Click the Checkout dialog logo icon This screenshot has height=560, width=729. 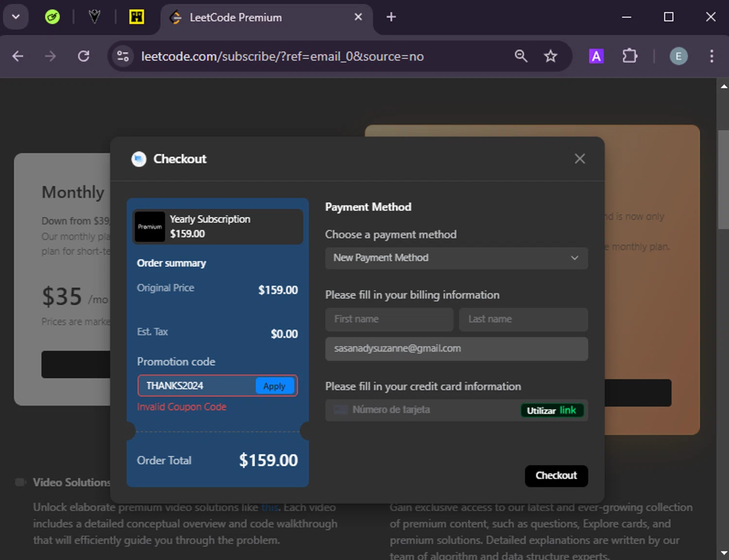pyautogui.click(x=139, y=159)
